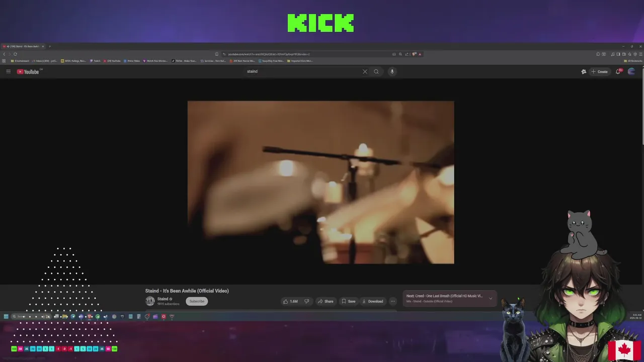This screenshot has width=644, height=362.
Task: Open more actions three-dot menu
Action: 393,301
